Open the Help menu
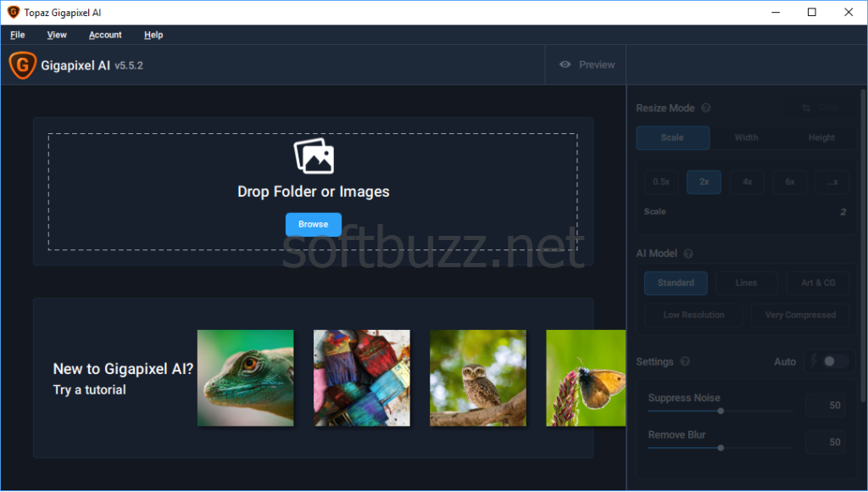Screen dimensions: 868x492 pos(153,35)
